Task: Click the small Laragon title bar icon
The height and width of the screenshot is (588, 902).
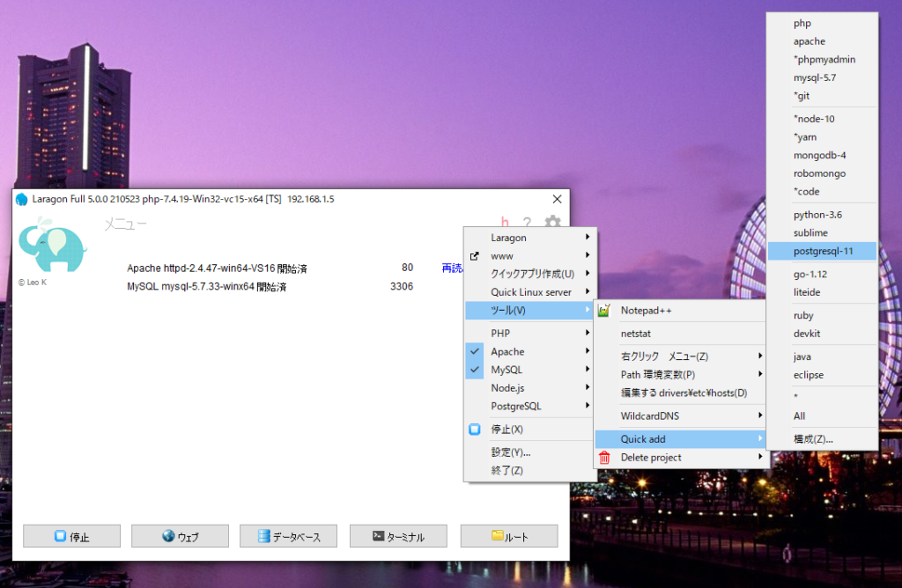Action: pos(22,199)
